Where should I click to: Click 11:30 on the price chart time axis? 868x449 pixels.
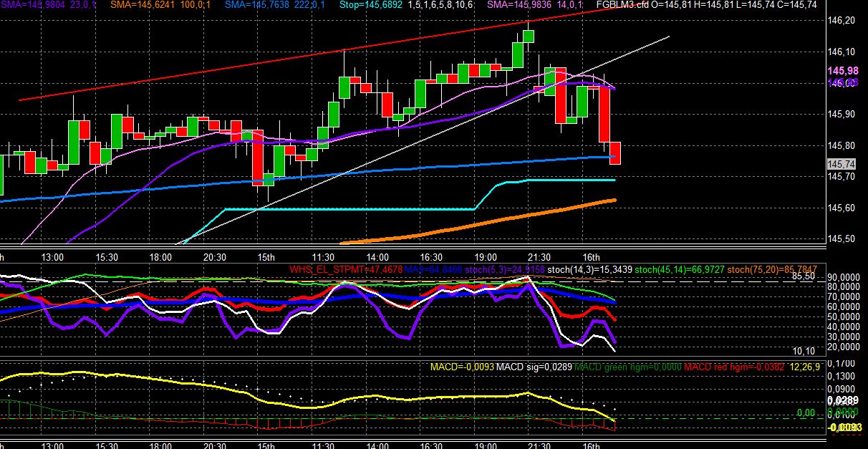[323, 257]
